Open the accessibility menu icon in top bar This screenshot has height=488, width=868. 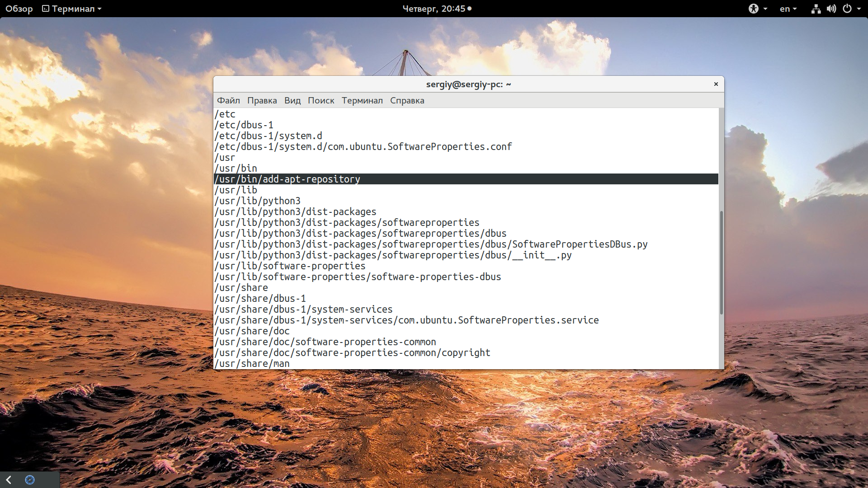[754, 9]
